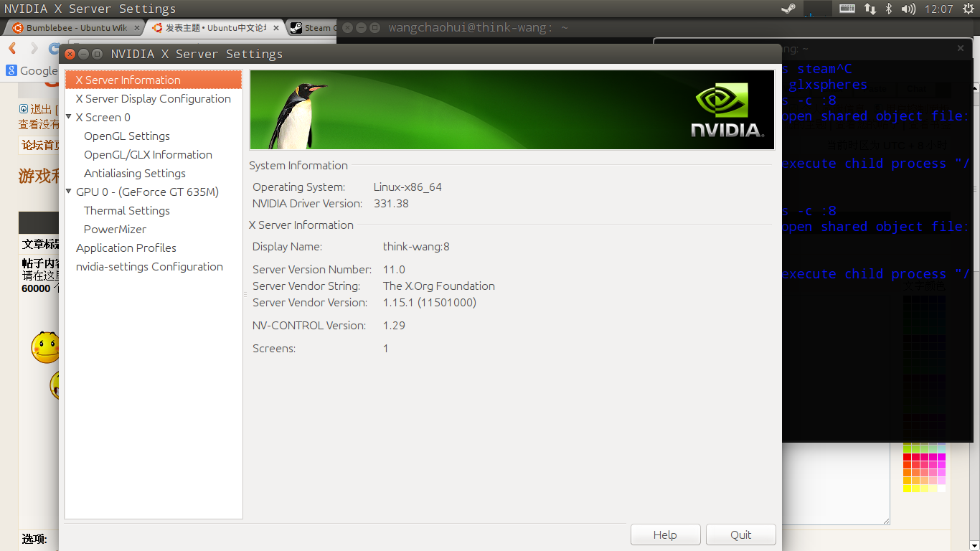Click the Linux-x86_64 operating system value
Viewport: 980px width, 551px height.
407,187
